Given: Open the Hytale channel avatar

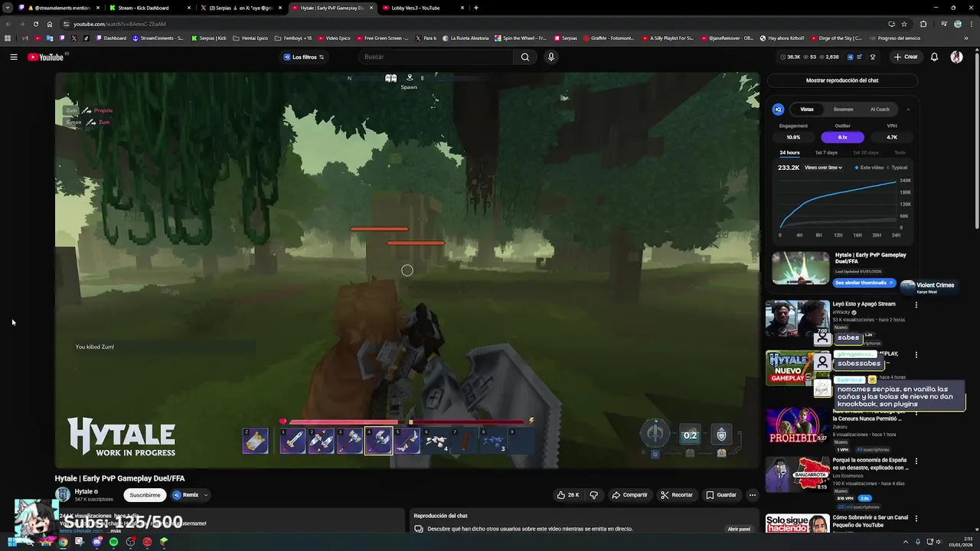Looking at the screenshot, I should coord(63,495).
